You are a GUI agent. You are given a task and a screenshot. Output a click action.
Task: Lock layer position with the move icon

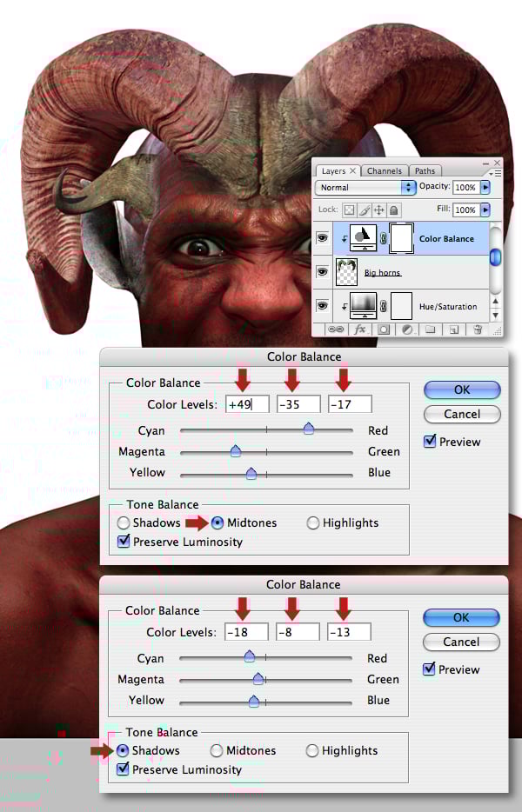coord(379,210)
